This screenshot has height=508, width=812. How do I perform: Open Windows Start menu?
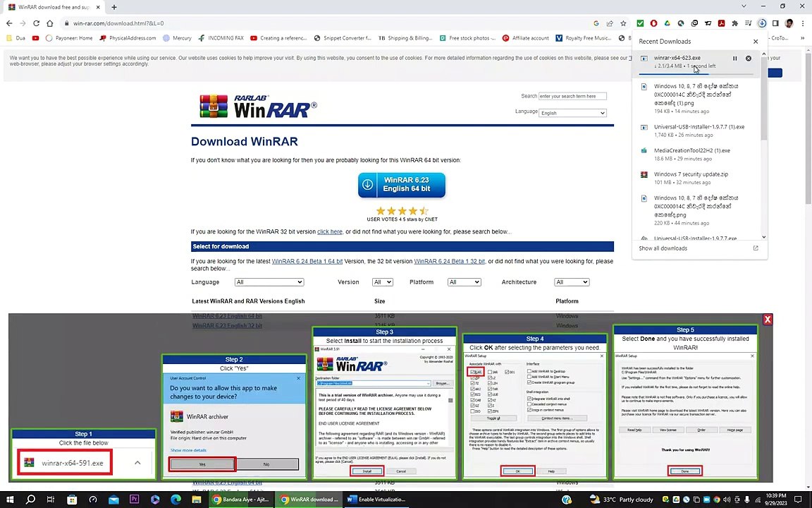pyautogui.click(x=10, y=500)
